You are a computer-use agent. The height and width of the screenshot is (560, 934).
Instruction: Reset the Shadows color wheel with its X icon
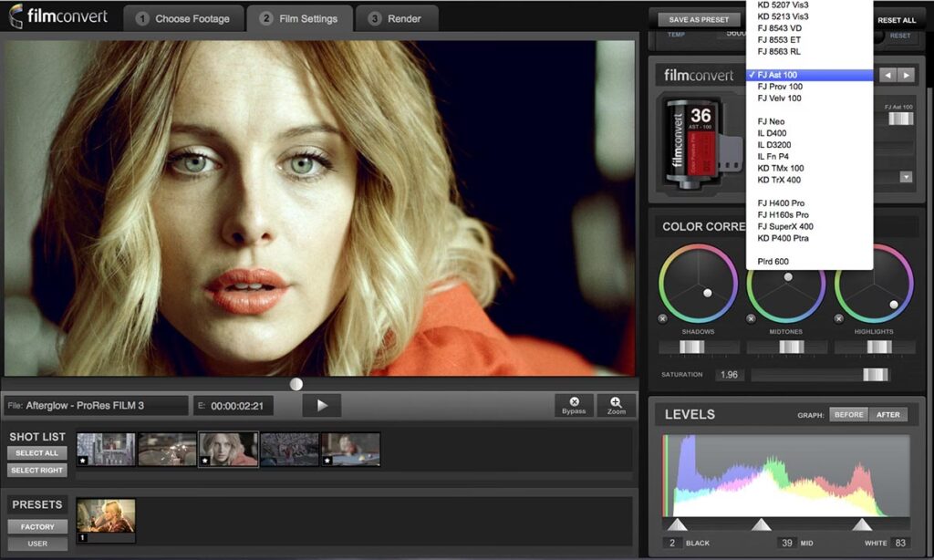663,318
